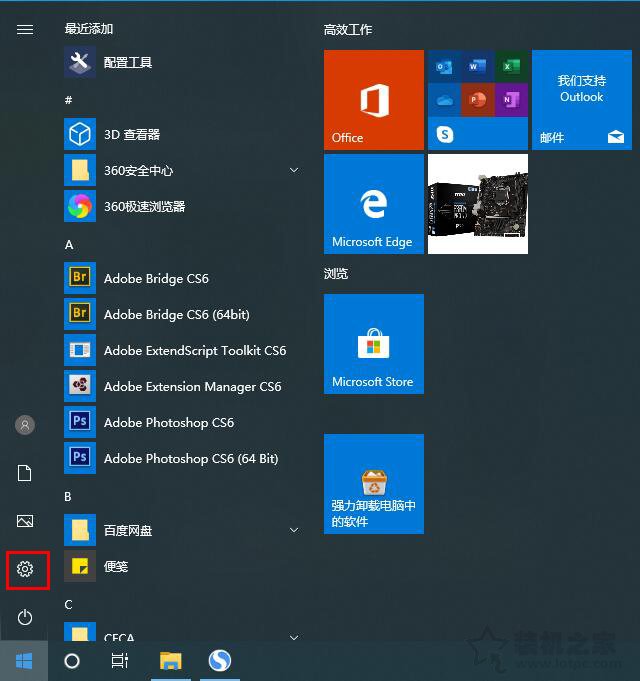Open Adobe Bridge CS6
This screenshot has width=640, height=681.
point(156,278)
